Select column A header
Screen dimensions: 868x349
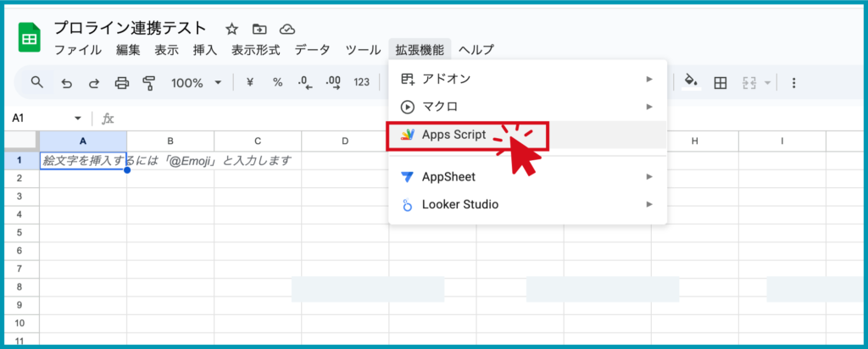click(83, 141)
